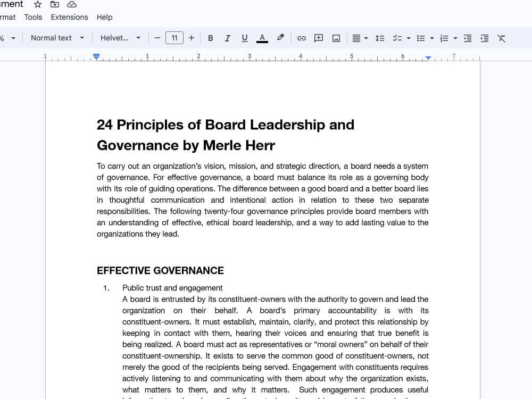Screen dimensions: 532x399
Task: Expand the numbered list options arrow
Action: point(455,38)
